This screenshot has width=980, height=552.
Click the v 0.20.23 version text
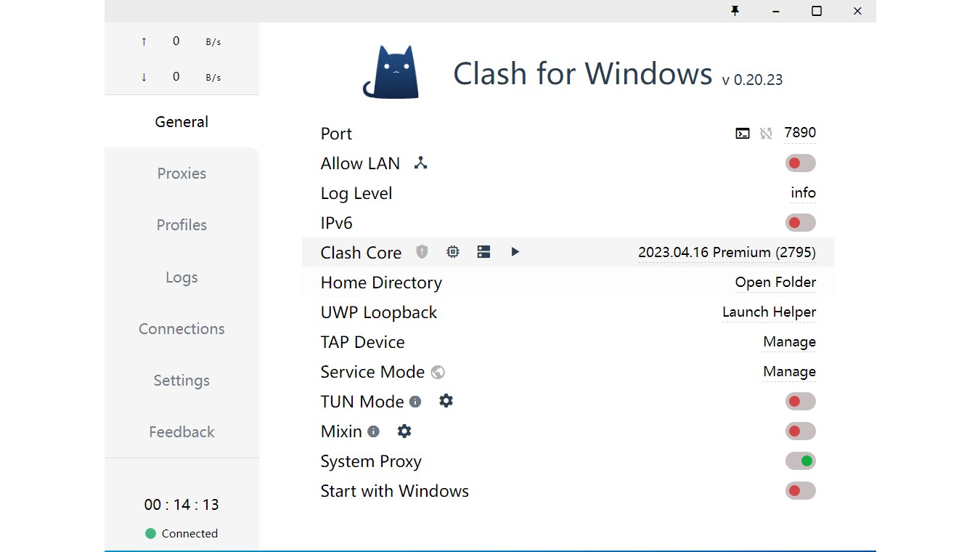pyautogui.click(x=752, y=80)
